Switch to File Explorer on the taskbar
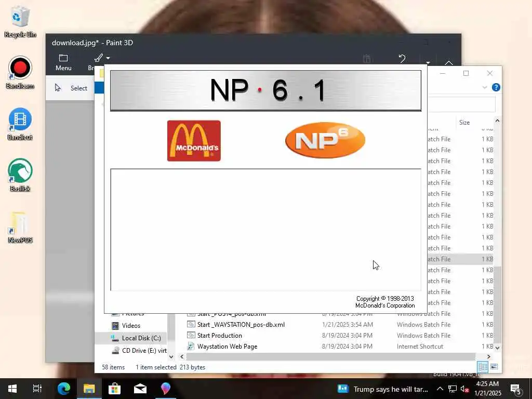The image size is (532, 399). (x=89, y=389)
